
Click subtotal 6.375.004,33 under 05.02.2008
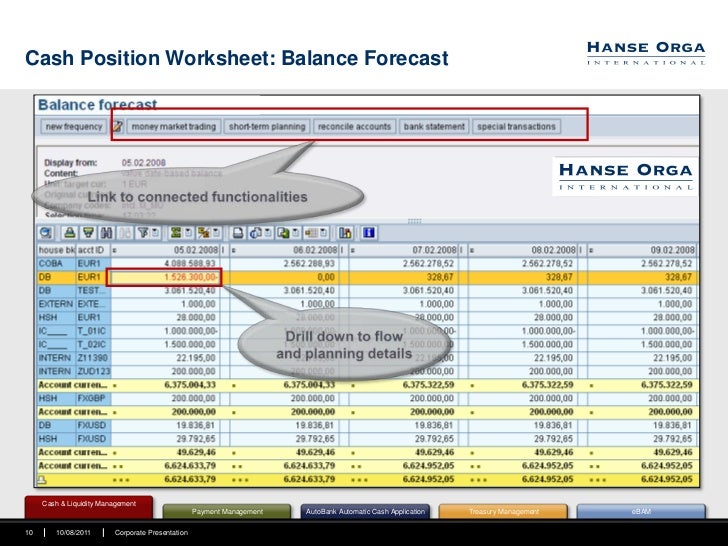coord(190,385)
